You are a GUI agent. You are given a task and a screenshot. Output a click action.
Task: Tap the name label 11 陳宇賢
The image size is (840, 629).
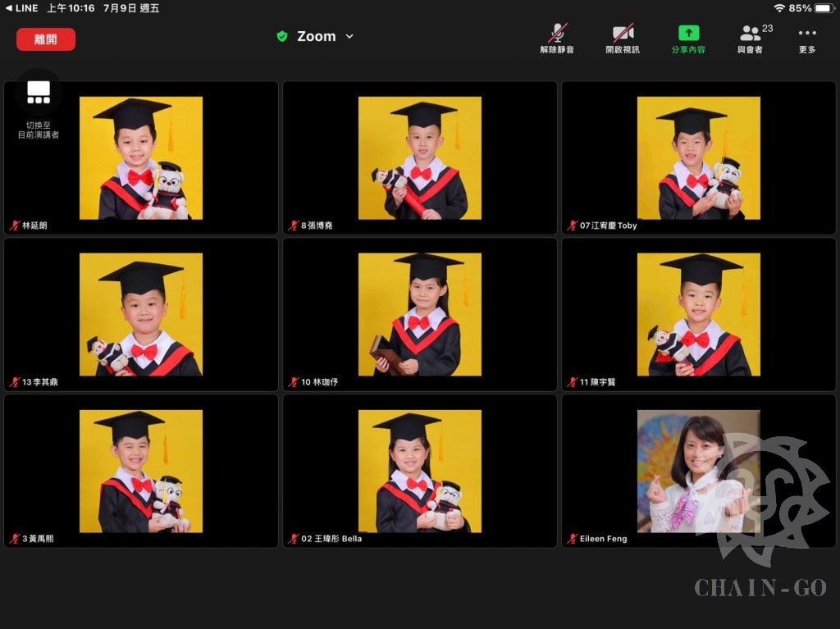point(597,382)
